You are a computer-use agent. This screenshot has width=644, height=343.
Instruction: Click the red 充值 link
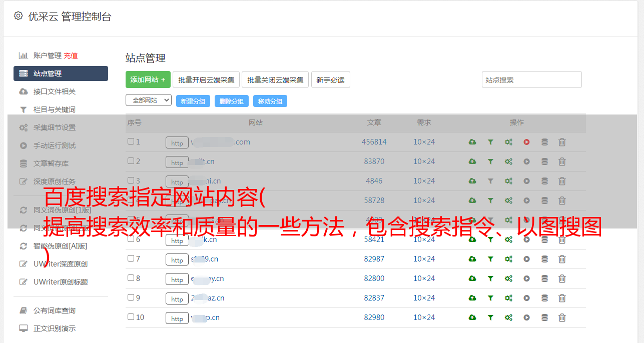[71, 55]
